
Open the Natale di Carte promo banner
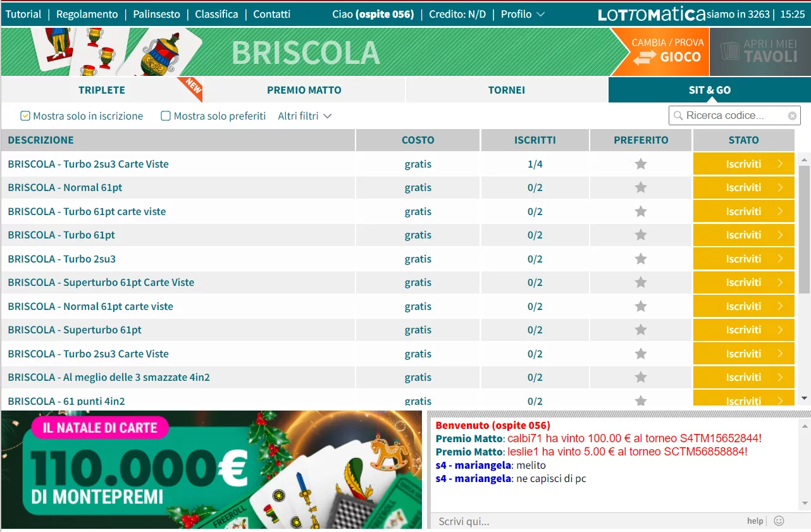point(211,469)
